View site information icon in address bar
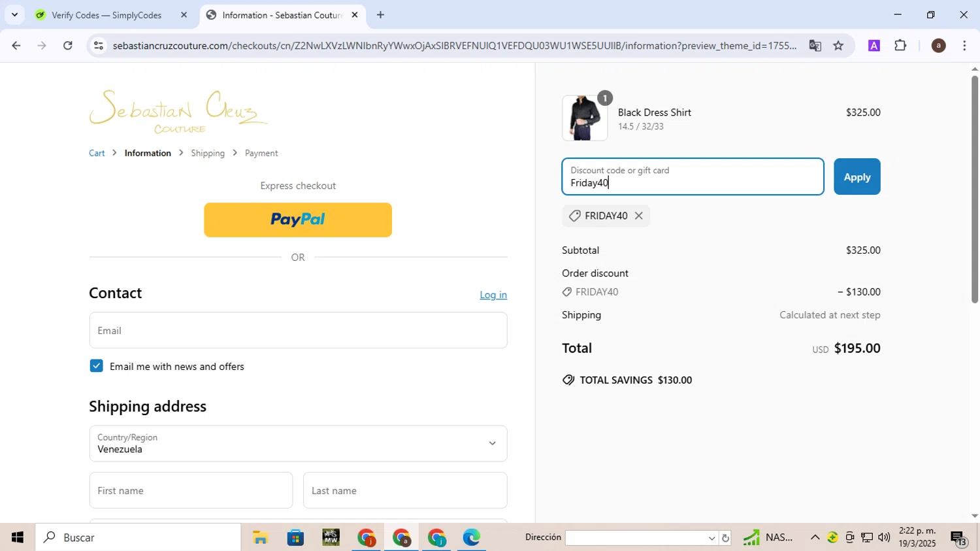The height and width of the screenshot is (551, 980). (x=99, y=46)
